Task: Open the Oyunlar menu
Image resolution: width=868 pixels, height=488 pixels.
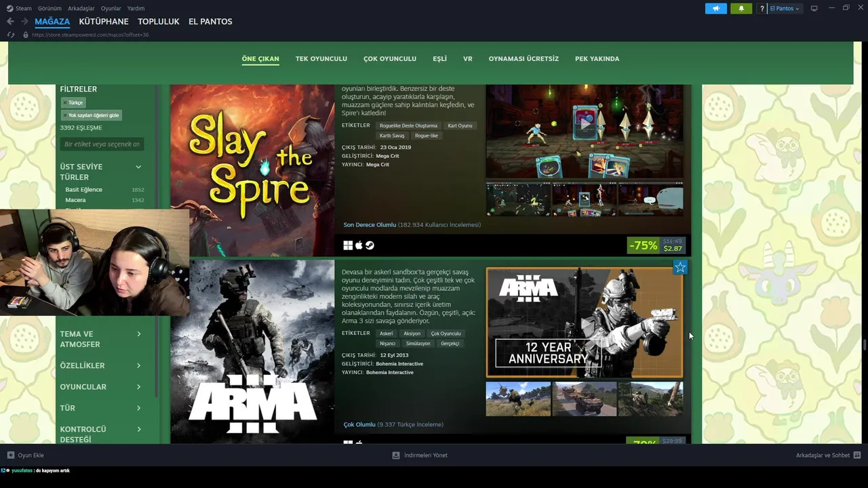Action: (x=111, y=8)
